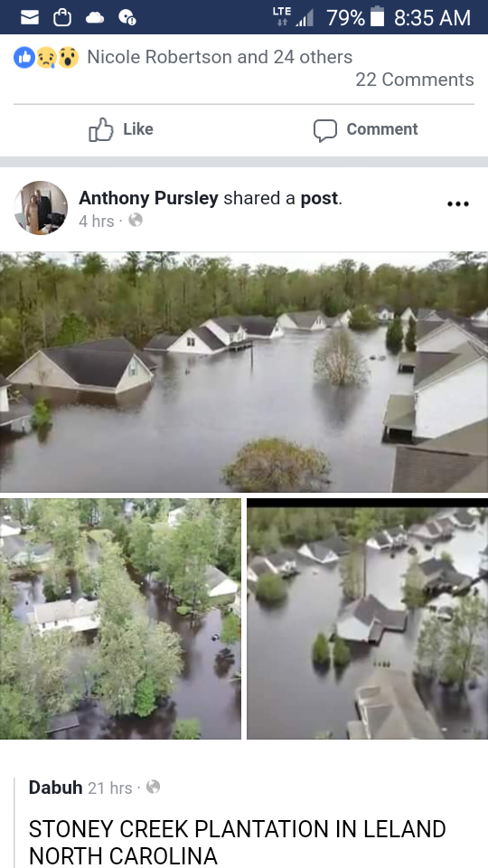
Task: View Nicole Robertson and 24 others reactions
Action: (x=220, y=57)
